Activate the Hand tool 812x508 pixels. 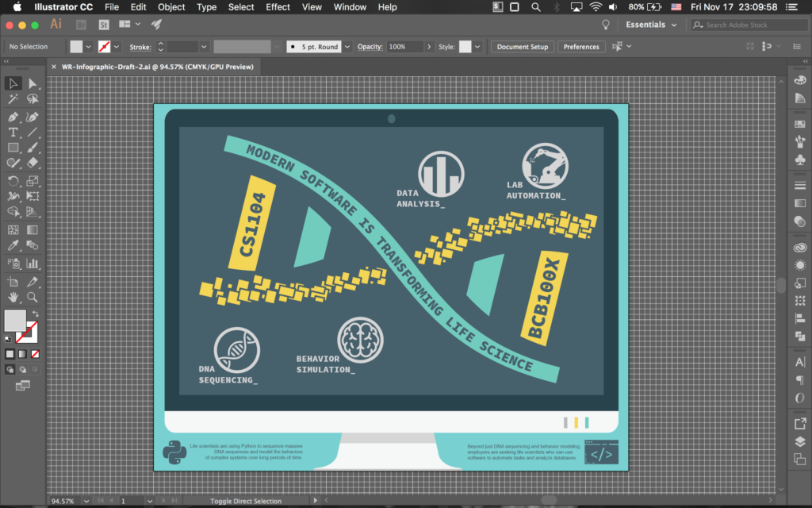pos(13,297)
